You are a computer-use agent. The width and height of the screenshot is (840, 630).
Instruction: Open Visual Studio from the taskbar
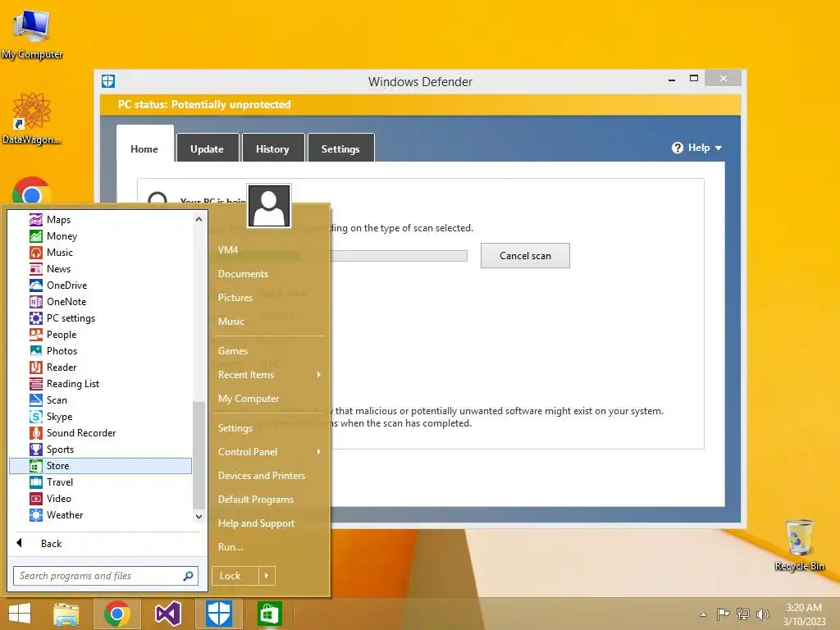pyautogui.click(x=167, y=614)
